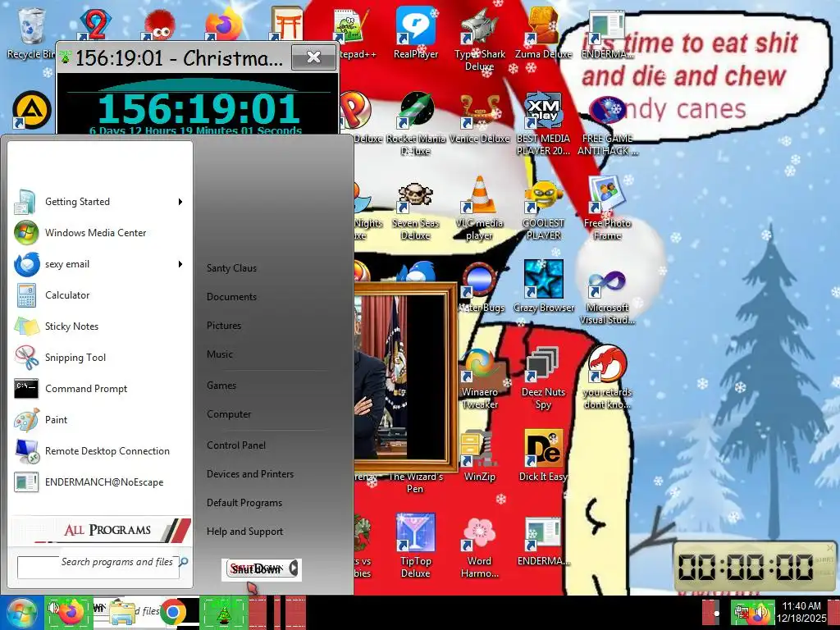Viewport: 840px width, 630px height.
Task: Expand the sexy email jump list arrow
Action: 180,264
